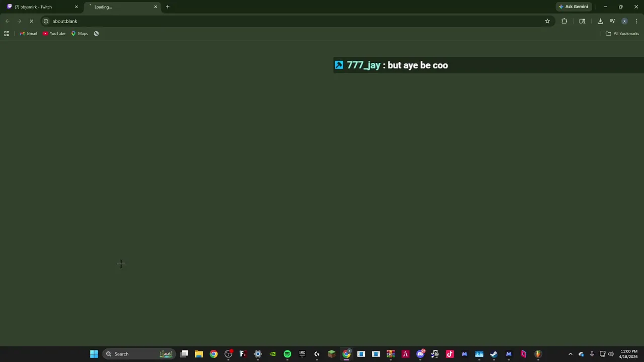Open the YouTube bookmark
This screenshot has width=644, height=362.
(x=54, y=33)
